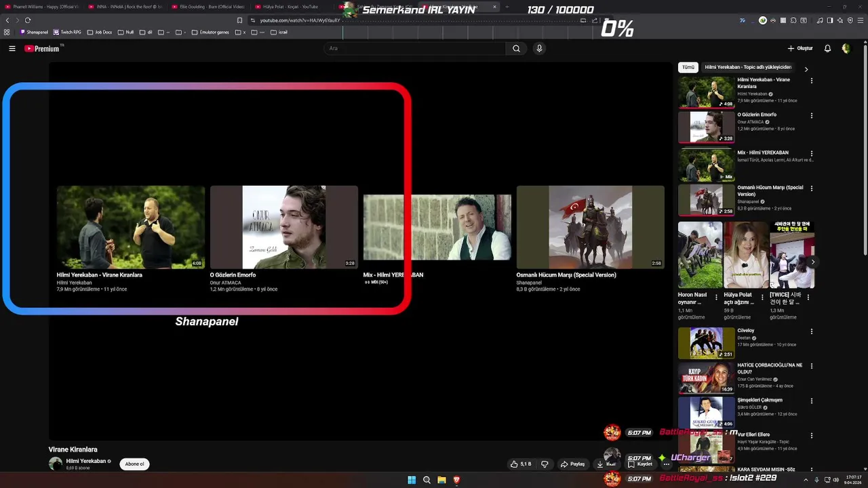Screen dimensions: 868x488
Task: Like the video showing 5,1 B
Action: tap(521, 464)
